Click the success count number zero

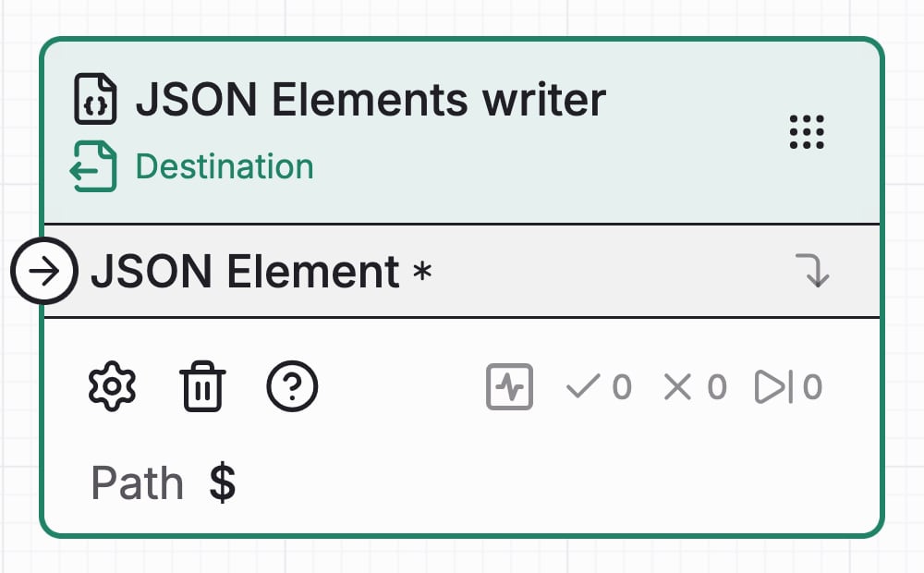[622, 387]
